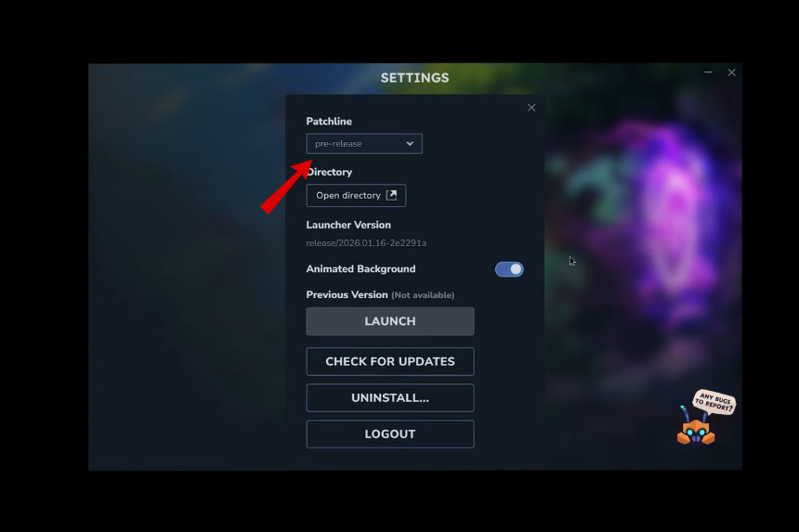Click the launcher version string release/2026.01.16-2e2291a
Image resolution: width=799 pixels, height=532 pixels.
(x=366, y=243)
